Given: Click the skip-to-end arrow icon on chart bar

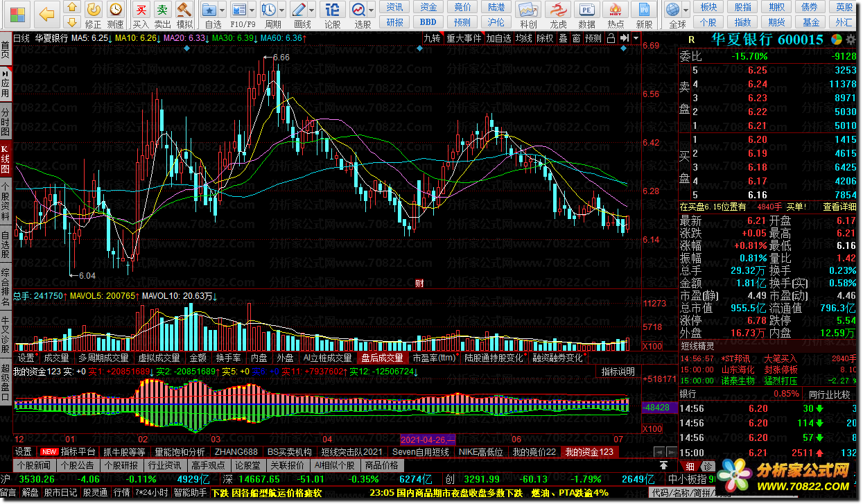Looking at the screenshot, I should tap(625, 38).
